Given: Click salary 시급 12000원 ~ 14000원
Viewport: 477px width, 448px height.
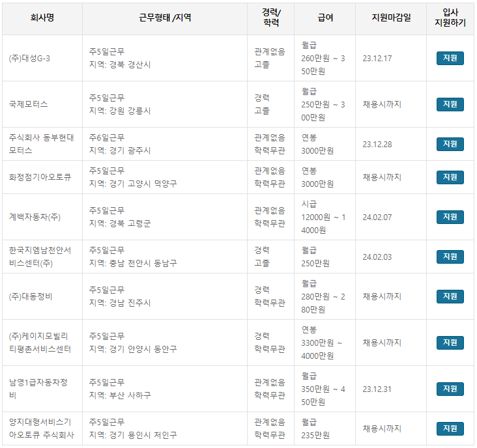Looking at the screenshot, I should (323, 217).
